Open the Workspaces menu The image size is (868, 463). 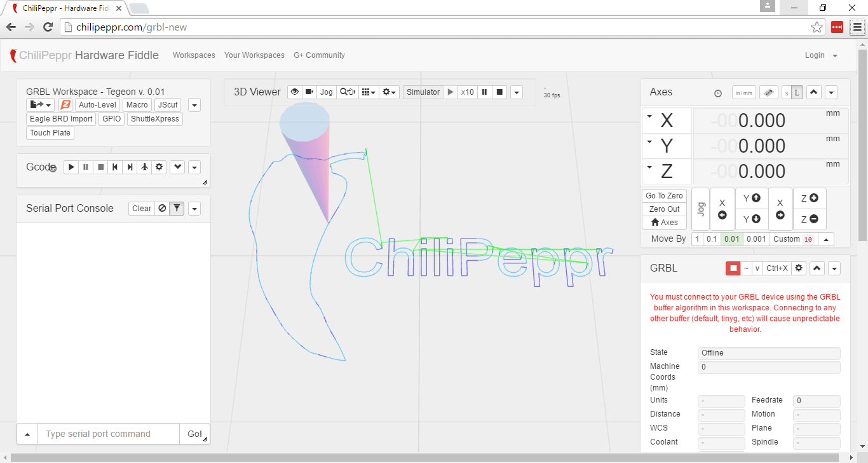194,55
